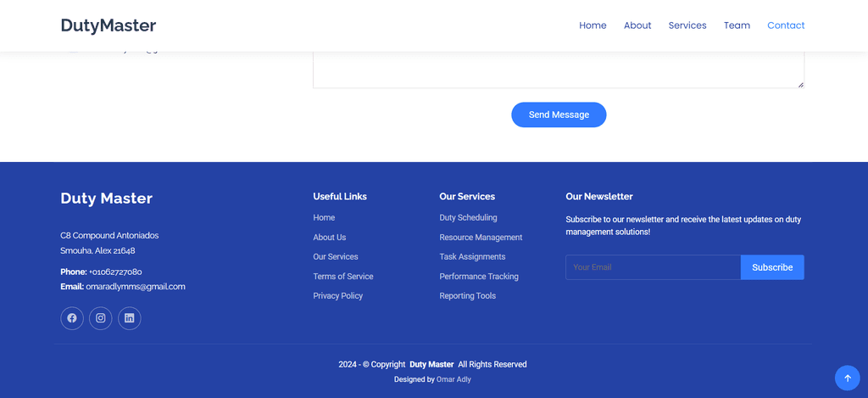Go to Home in the top navigation
Image resolution: width=868 pixels, height=398 pixels.
click(593, 25)
